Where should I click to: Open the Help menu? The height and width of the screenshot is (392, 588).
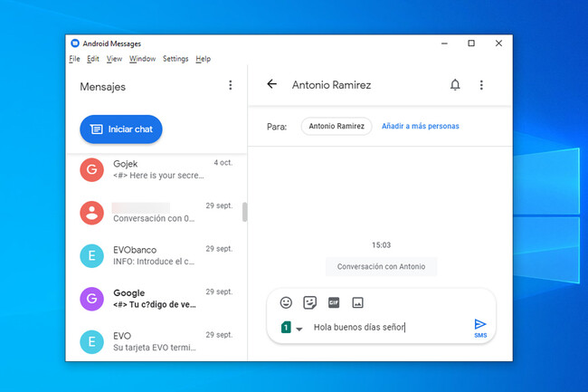tap(203, 59)
